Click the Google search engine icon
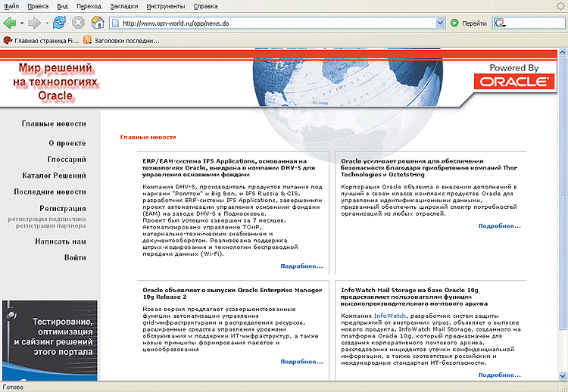 (500, 23)
